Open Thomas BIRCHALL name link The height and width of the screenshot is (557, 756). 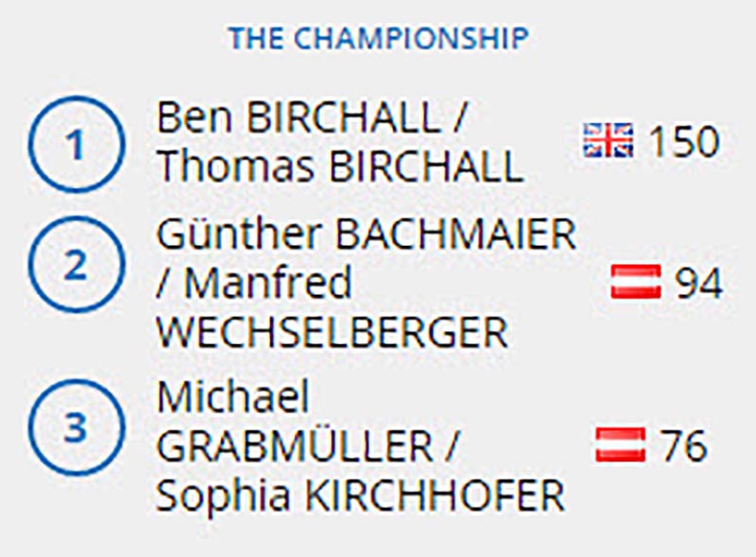point(340,166)
